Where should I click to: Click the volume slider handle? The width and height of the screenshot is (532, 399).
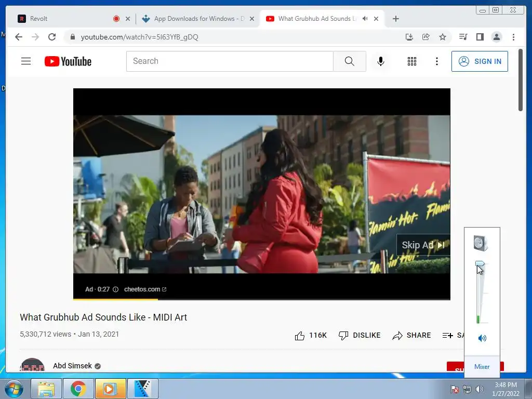pos(480,263)
